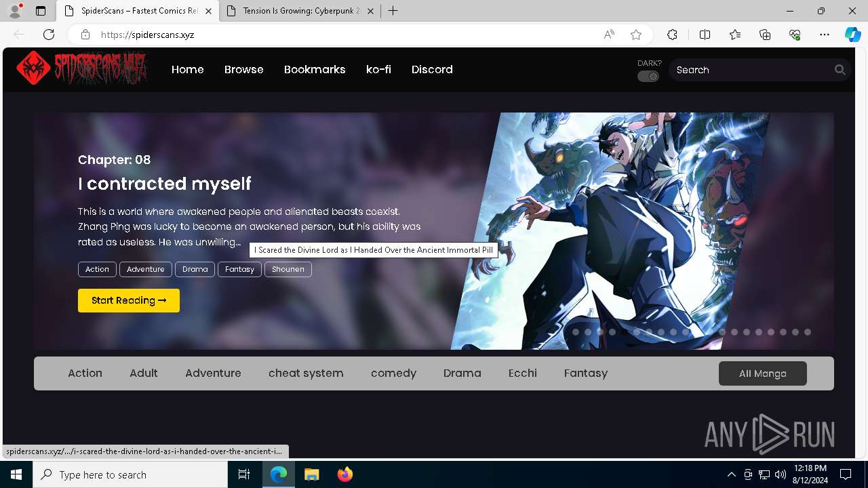Viewport: 868px width, 488px height.
Task: View site information lock icon
Action: tap(85, 35)
